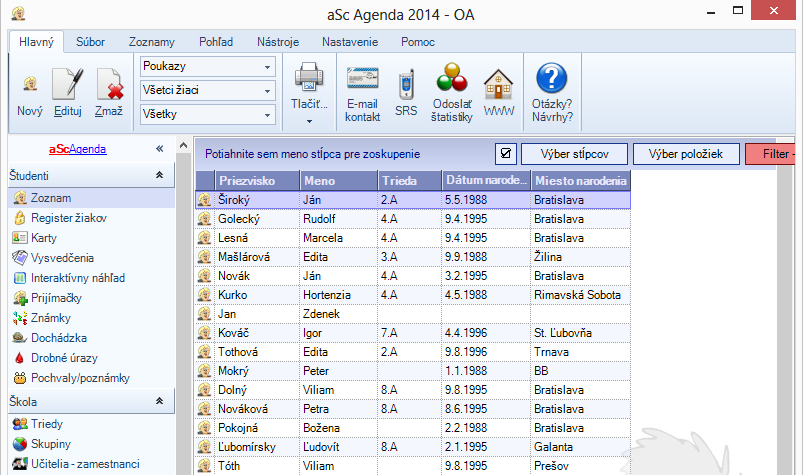Collapse the sidebar with double chevron
Viewport: 803px width, 475px height.
tap(160, 148)
